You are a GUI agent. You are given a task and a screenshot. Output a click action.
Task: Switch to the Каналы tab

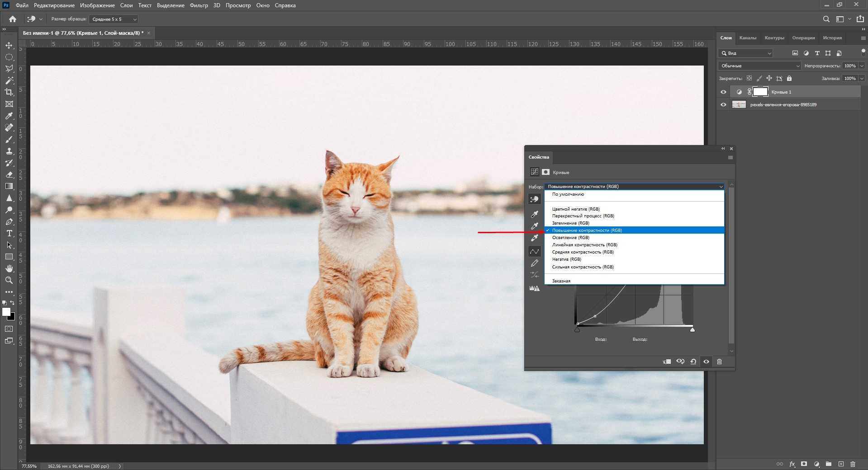click(x=748, y=38)
